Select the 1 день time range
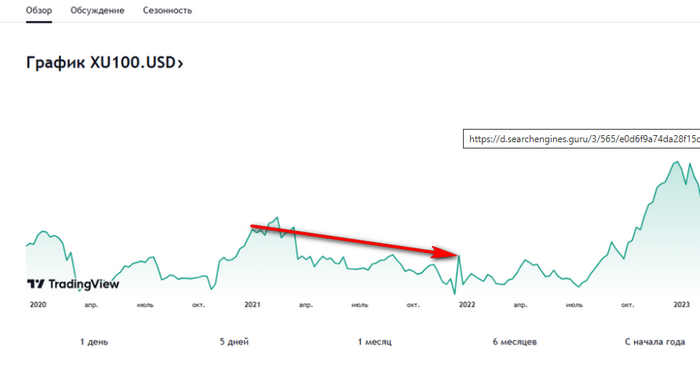 (x=94, y=342)
